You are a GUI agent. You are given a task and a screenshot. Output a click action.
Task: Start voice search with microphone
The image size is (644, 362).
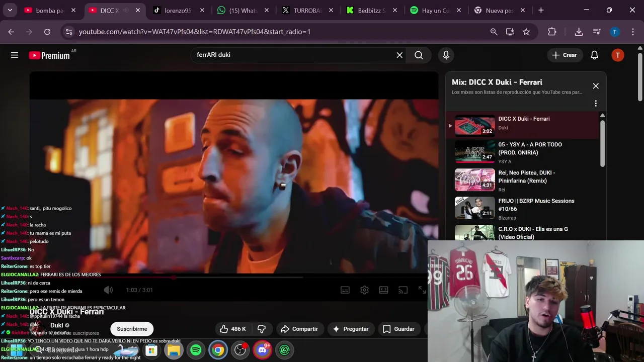point(446,55)
